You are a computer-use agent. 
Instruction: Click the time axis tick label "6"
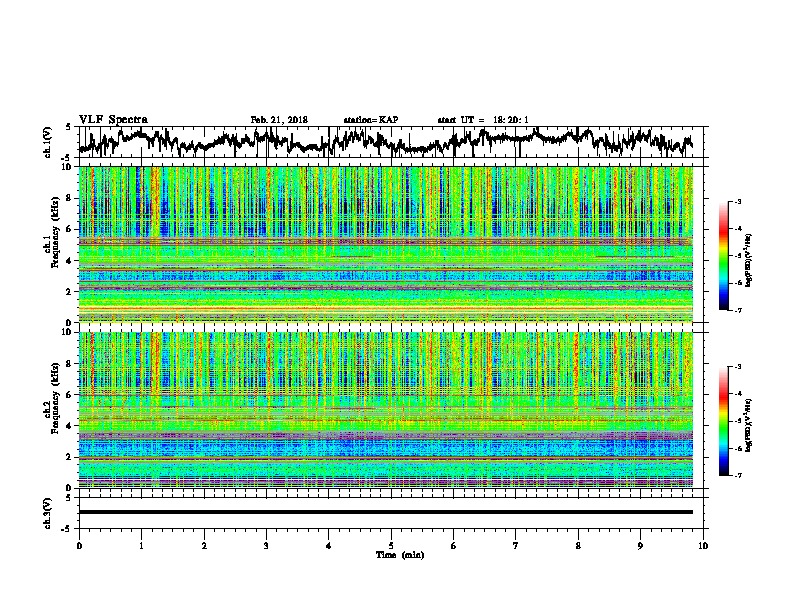click(454, 546)
